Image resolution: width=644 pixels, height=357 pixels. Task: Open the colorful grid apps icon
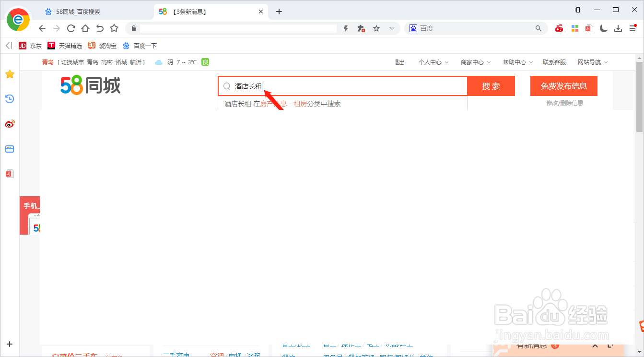tap(574, 29)
